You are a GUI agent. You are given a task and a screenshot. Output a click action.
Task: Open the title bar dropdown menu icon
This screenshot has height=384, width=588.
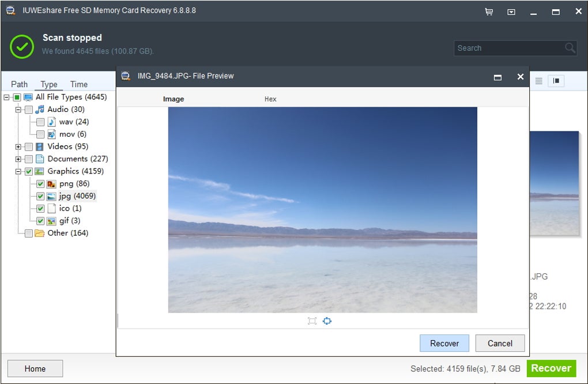(511, 12)
